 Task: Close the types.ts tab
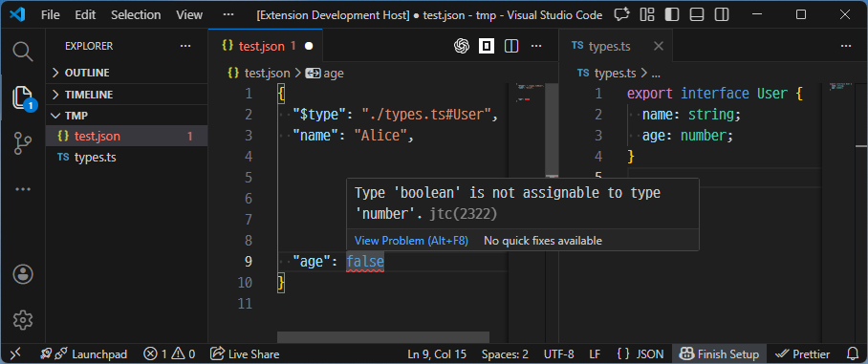click(x=659, y=47)
